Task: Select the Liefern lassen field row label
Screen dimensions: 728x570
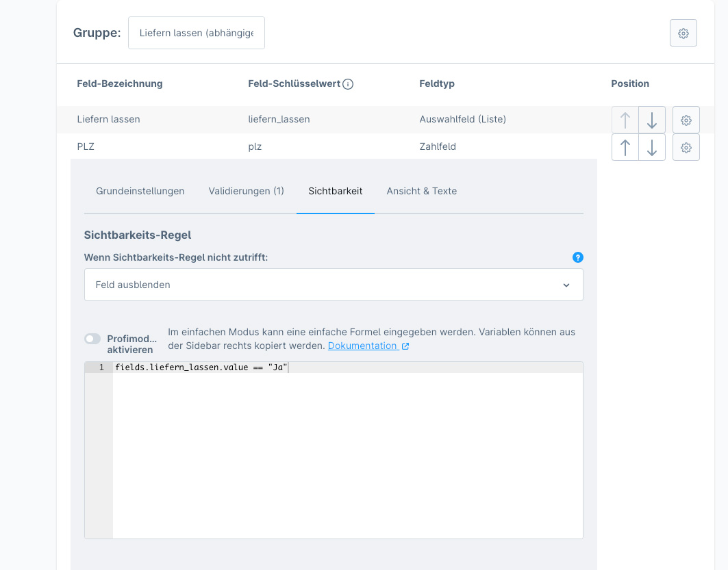Action: coord(108,119)
